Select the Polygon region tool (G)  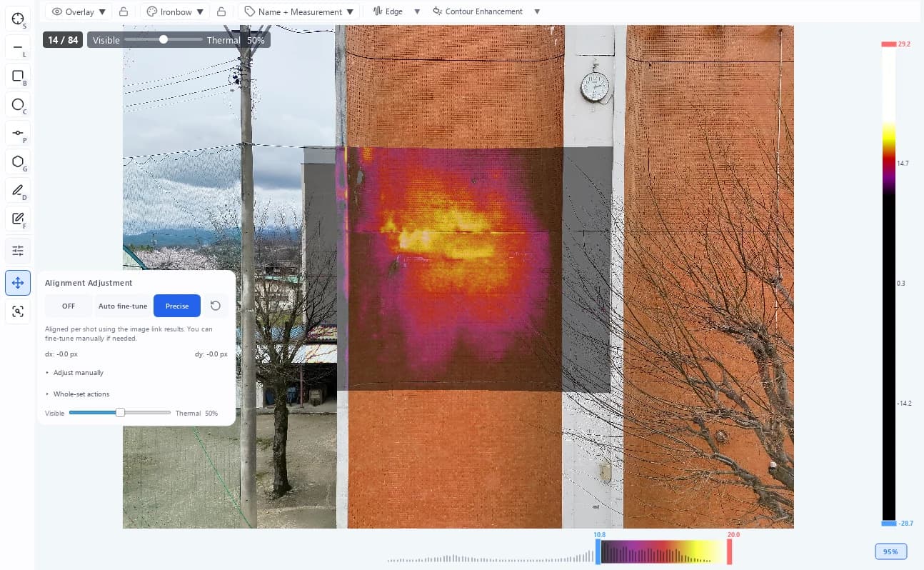click(x=18, y=162)
